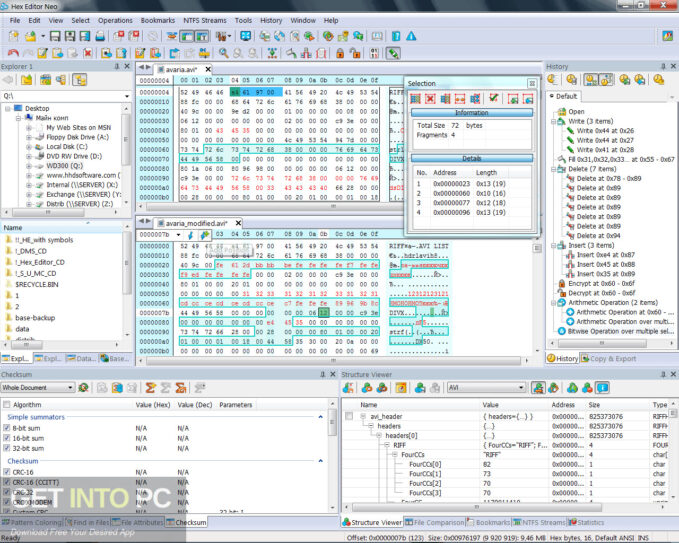
Task: Collapse the Desktop tree node
Action: tap(8, 108)
